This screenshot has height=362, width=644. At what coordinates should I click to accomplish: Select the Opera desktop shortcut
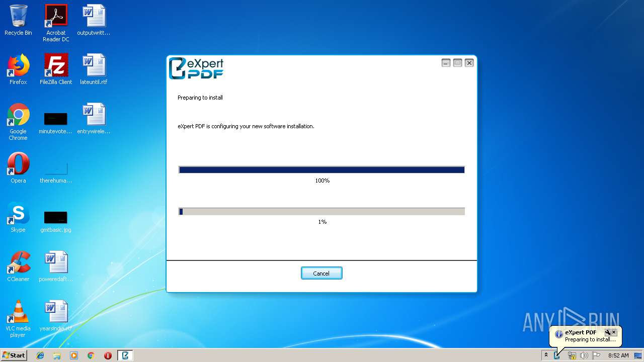point(18,168)
